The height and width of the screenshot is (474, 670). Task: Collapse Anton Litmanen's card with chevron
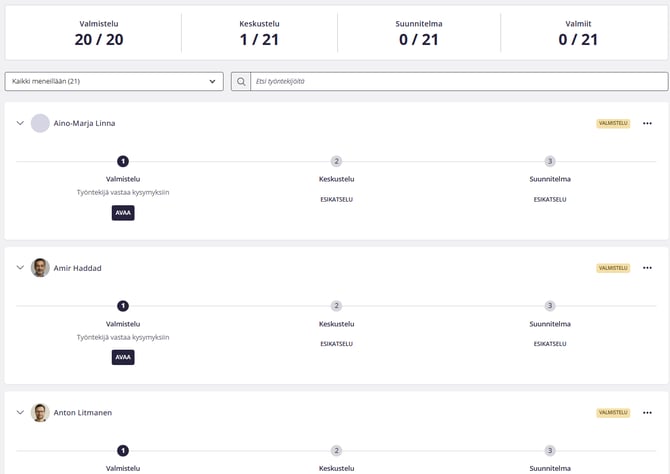tap(20, 412)
